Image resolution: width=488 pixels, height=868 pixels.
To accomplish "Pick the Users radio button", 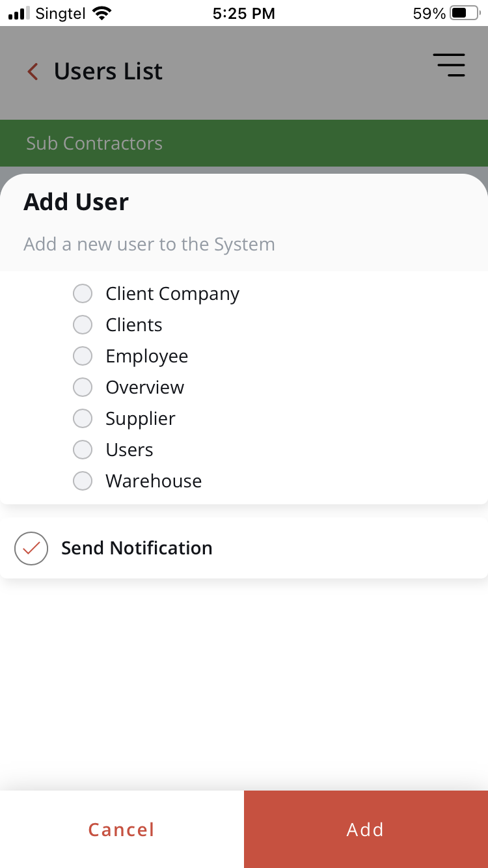I will [83, 450].
